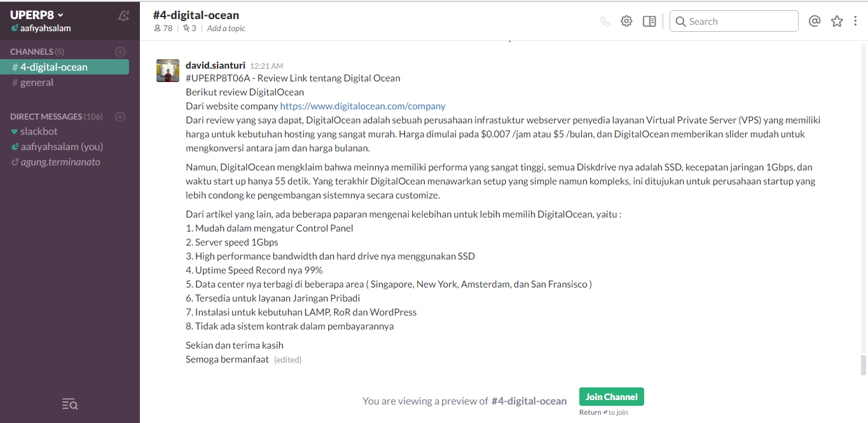Click the text '#UPERP8T06A - Review Link tentang Digital Ocean'
Image resolution: width=868 pixels, height=423 pixels.
click(293, 78)
